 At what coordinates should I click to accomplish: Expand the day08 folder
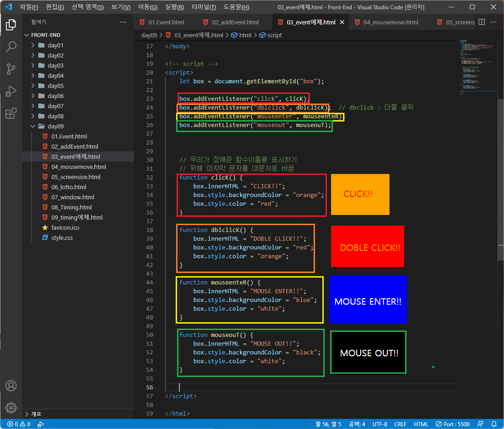click(x=33, y=116)
